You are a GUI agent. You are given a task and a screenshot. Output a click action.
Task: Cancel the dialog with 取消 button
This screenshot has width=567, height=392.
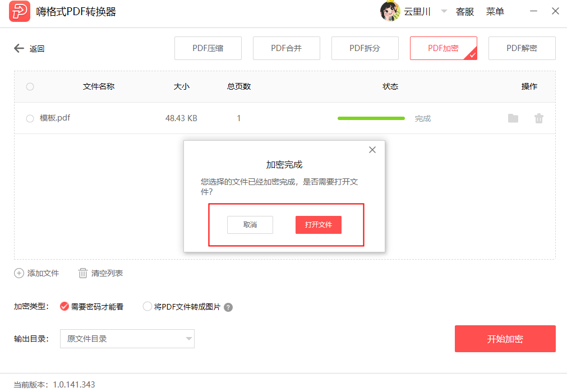[x=250, y=224]
